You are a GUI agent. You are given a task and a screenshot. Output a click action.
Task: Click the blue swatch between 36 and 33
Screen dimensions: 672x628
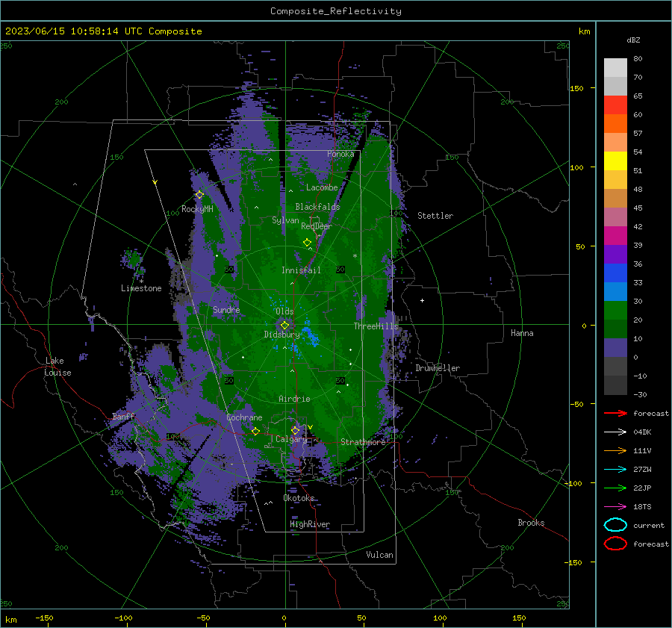point(615,273)
